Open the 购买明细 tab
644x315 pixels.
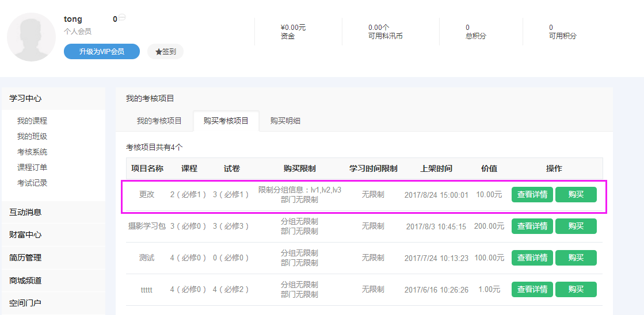[x=285, y=121]
